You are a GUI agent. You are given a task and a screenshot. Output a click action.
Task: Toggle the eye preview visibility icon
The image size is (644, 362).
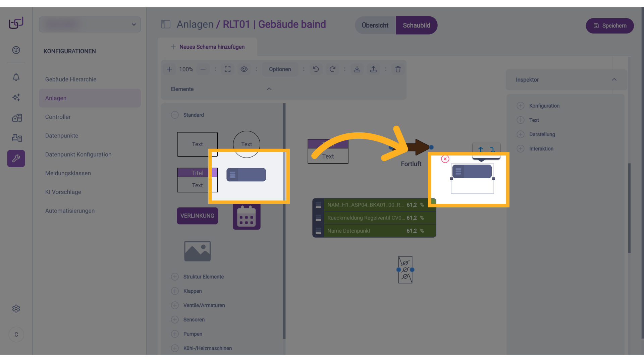coord(244,69)
